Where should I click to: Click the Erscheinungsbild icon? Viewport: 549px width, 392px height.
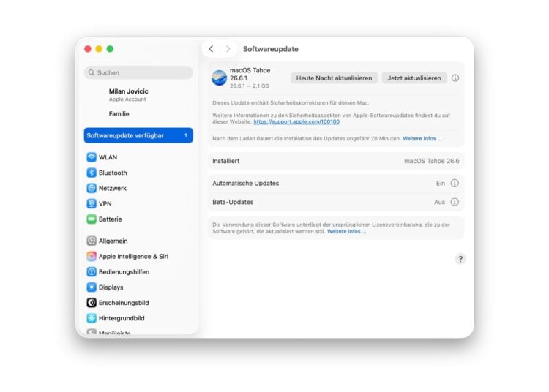pyautogui.click(x=91, y=303)
